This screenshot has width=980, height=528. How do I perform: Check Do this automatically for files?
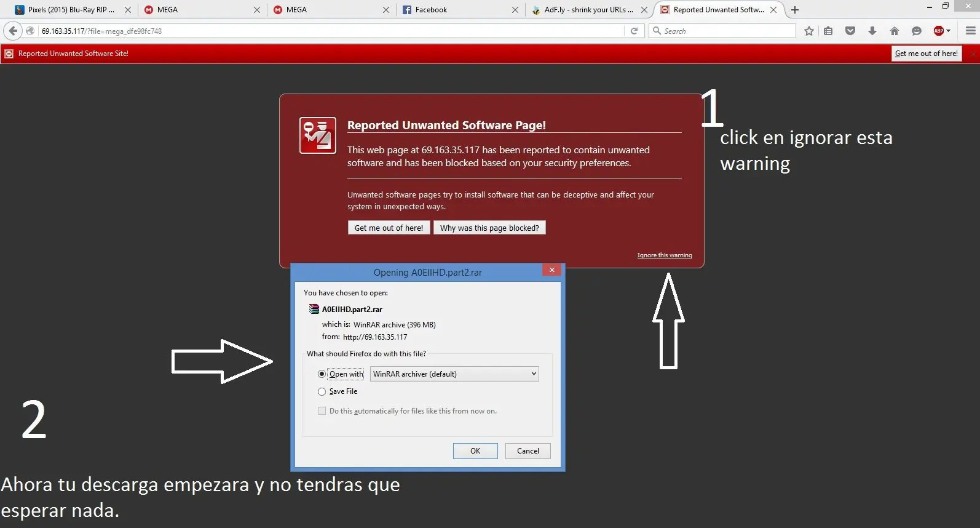[x=322, y=411]
